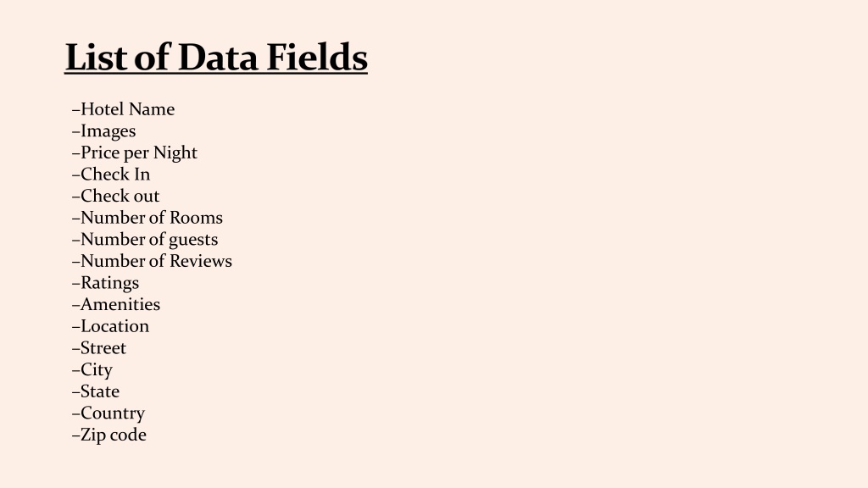This screenshot has width=868, height=488.
Task: Click the Check In field text
Action: (111, 175)
